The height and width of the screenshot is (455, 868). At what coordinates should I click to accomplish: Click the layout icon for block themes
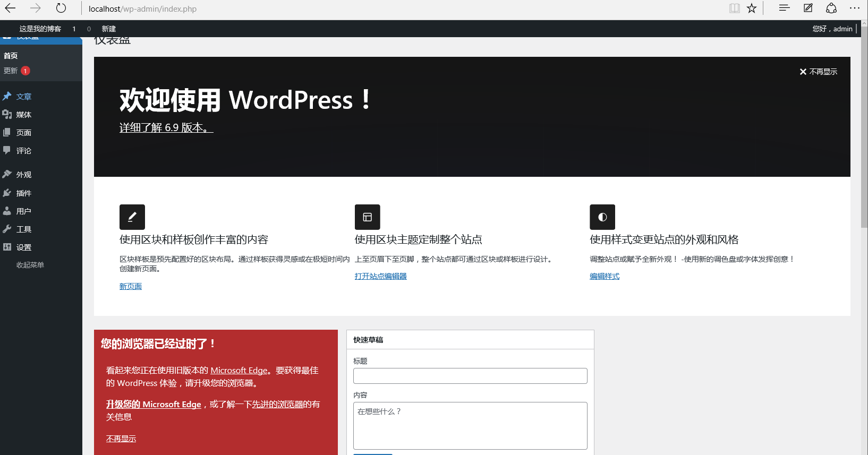tap(367, 217)
